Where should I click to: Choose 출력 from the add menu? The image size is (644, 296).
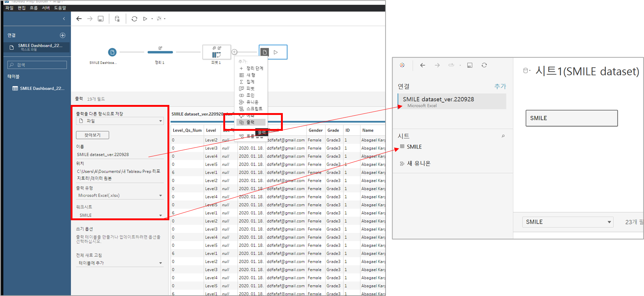[x=251, y=122]
